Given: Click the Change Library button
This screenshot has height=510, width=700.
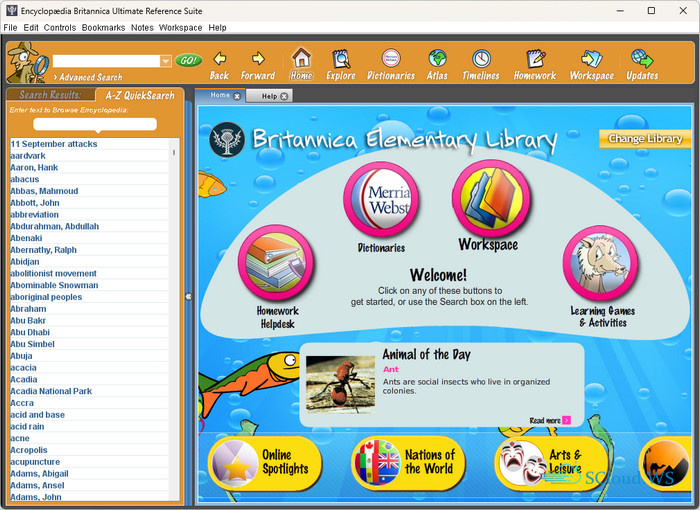Looking at the screenshot, I should tap(645, 139).
